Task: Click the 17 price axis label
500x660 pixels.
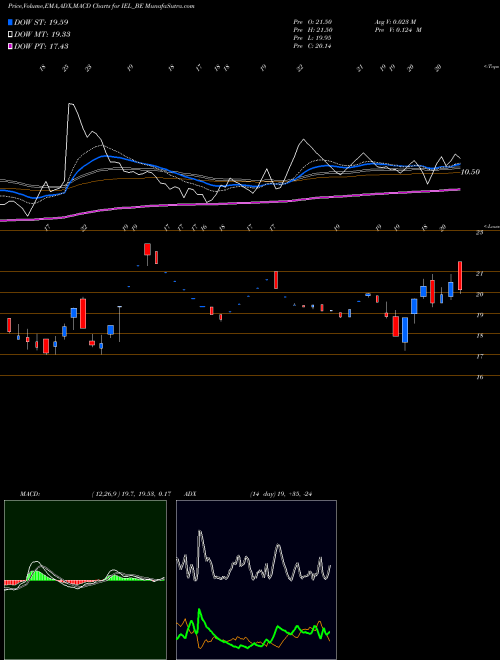Action: coord(479,357)
